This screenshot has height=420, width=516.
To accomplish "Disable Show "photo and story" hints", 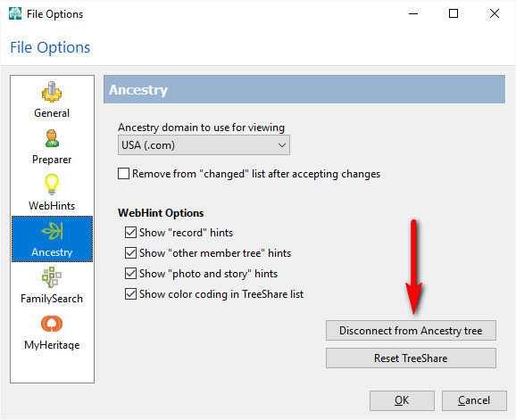I will tap(130, 274).
